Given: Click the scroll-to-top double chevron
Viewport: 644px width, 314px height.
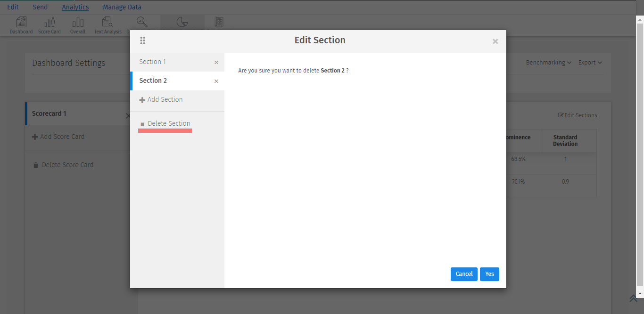Looking at the screenshot, I should click(633, 298).
